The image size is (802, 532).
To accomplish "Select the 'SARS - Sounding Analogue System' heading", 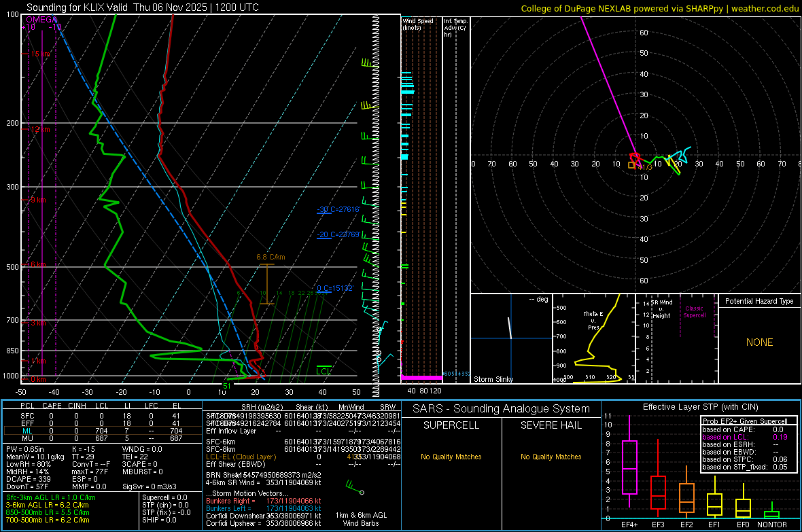I will pyautogui.click(x=501, y=408).
